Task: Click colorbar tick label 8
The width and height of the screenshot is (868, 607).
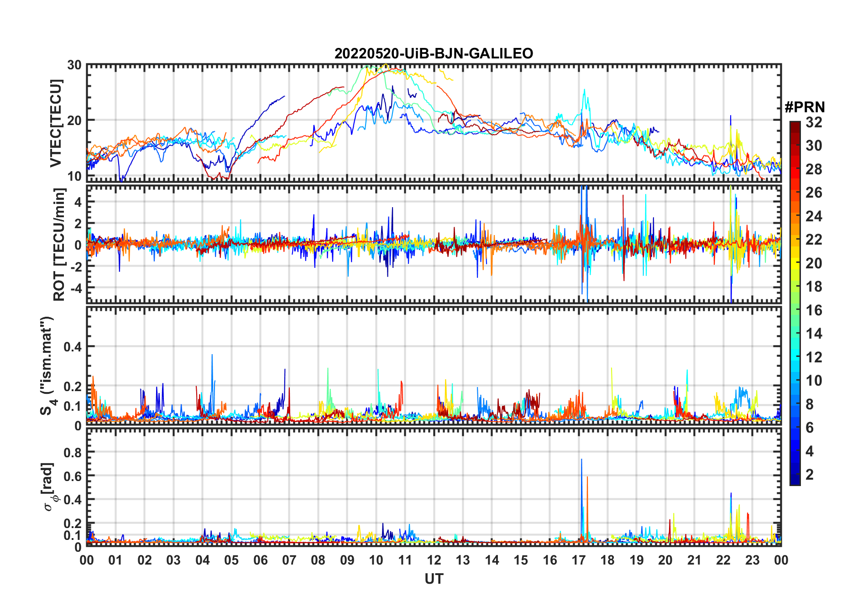Action: coord(810,404)
